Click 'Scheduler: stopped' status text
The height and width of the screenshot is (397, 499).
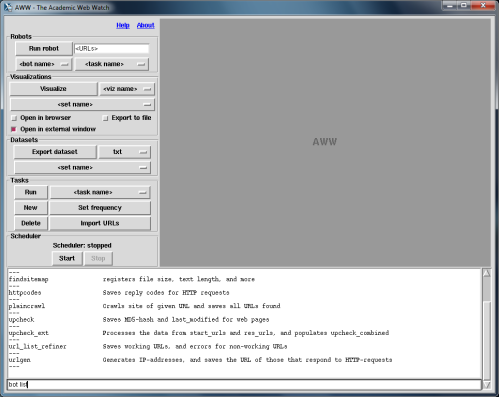(82, 246)
